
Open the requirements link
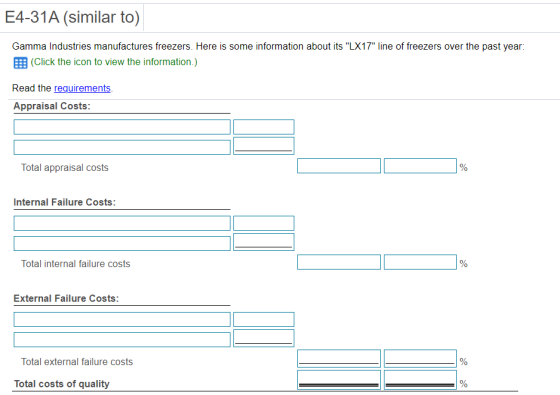(x=82, y=88)
